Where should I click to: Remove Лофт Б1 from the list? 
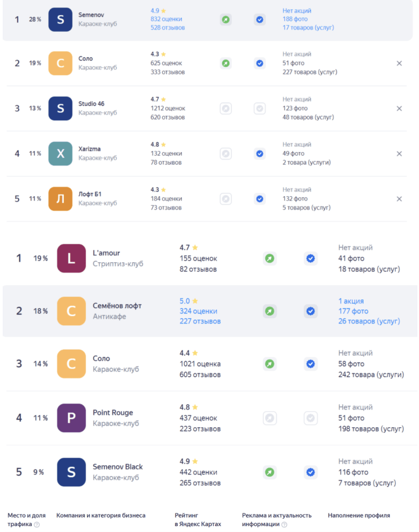point(399,199)
